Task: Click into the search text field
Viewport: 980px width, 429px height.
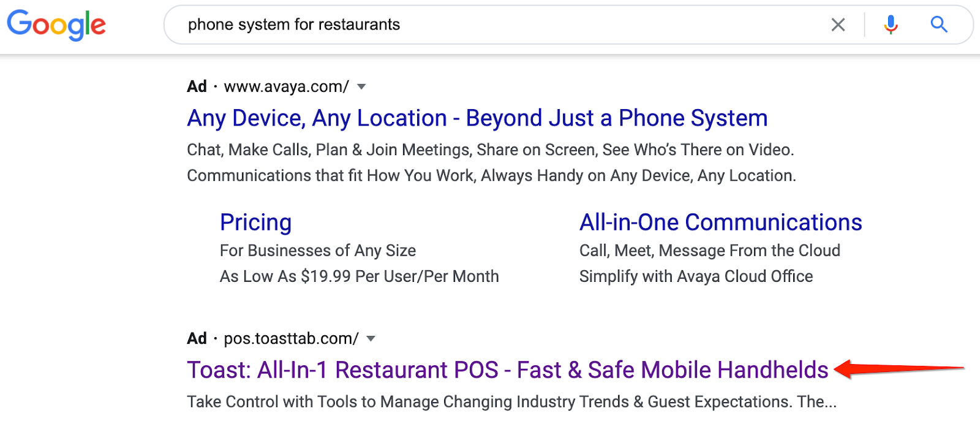Action: (x=490, y=25)
